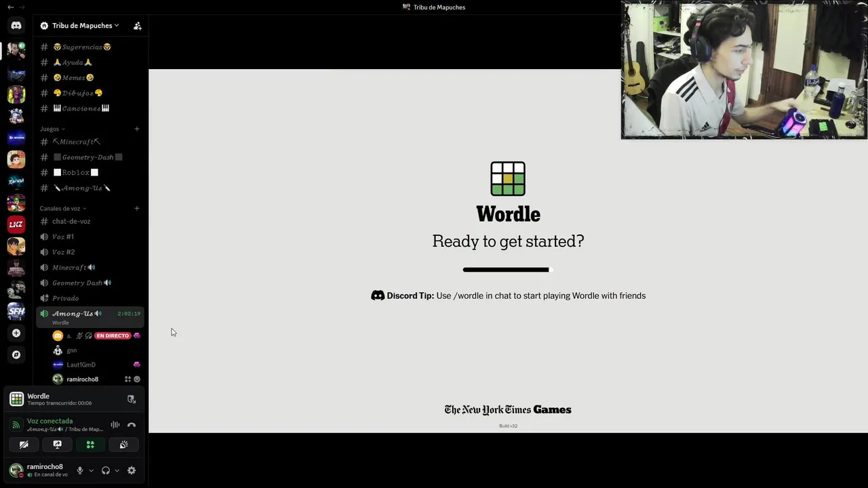Click the Wordle grid logo
The width and height of the screenshot is (868, 488).
tap(508, 179)
